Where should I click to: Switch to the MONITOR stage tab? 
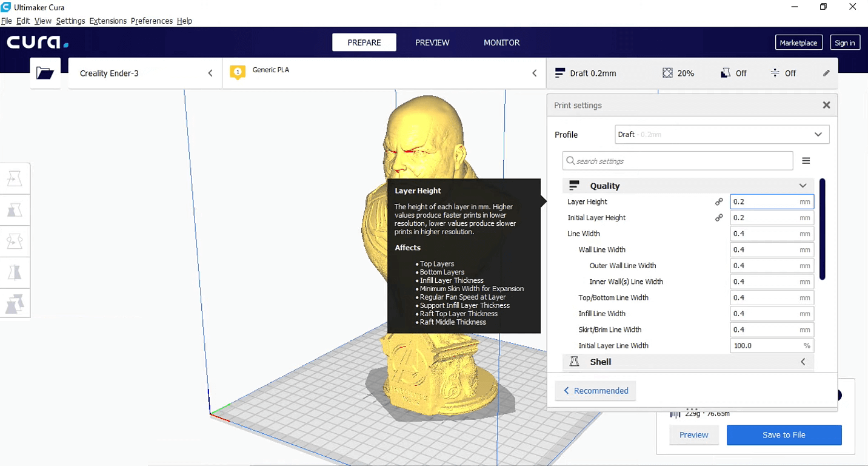click(502, 42)
